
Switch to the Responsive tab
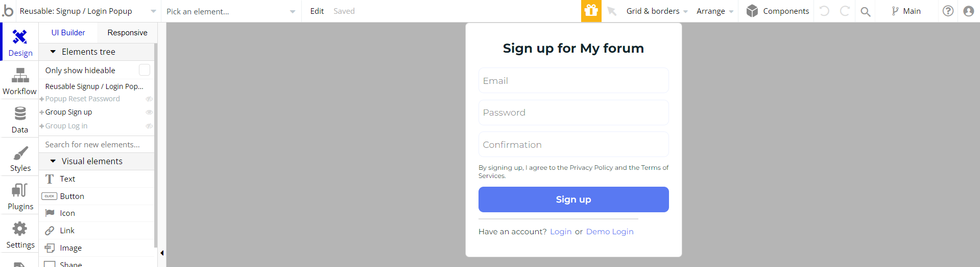pos(127,33)
